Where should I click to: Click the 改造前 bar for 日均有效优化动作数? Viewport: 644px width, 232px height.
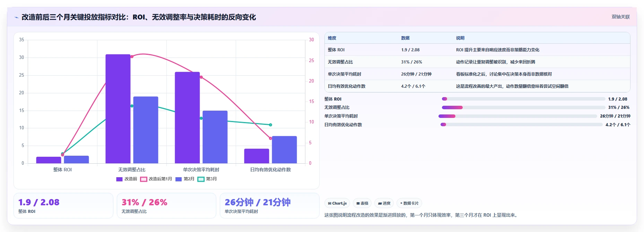pos(256,156)
